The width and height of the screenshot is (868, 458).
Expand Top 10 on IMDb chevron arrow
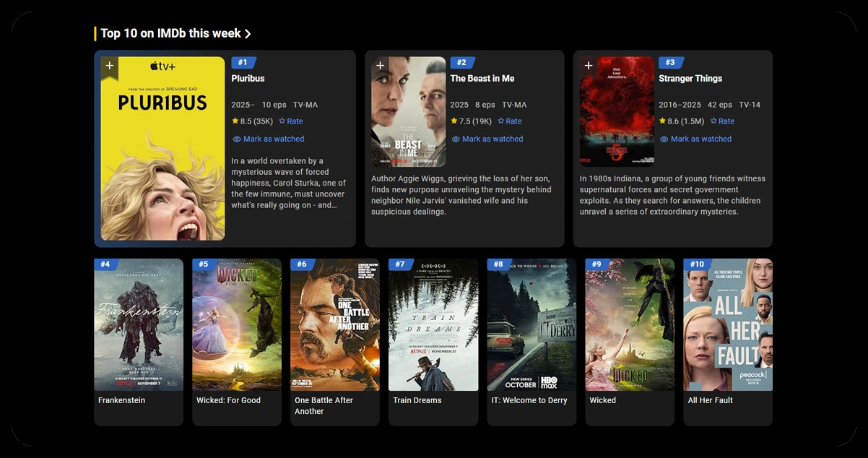pos(248,34)
